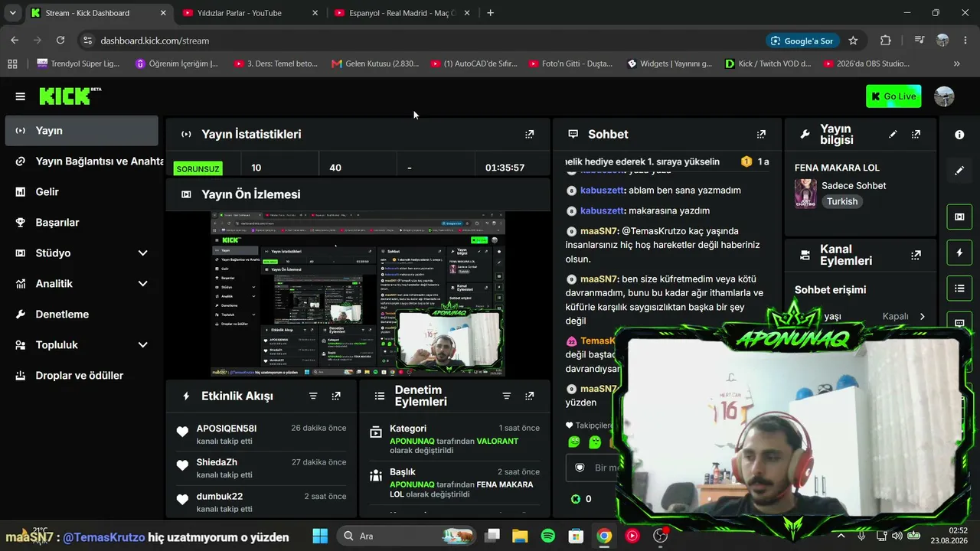Open the Chrome profile avatar
Image resolution: width=980 pixels, height=551 pixels.
coord(942,41)
